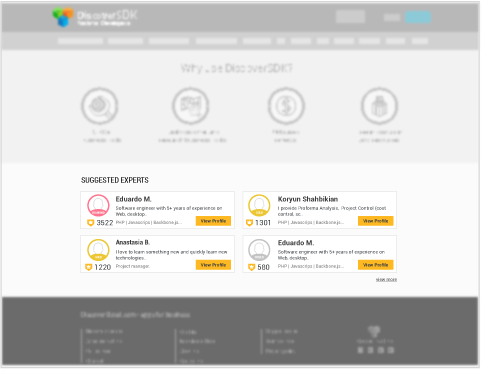
Task: Select the name 'Koryun Shahbikian'
Action: (x=308, y=199)
